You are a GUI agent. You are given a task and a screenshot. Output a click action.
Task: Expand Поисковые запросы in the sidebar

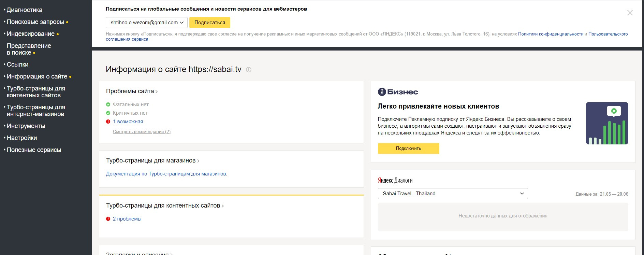(x=35, y=22)
